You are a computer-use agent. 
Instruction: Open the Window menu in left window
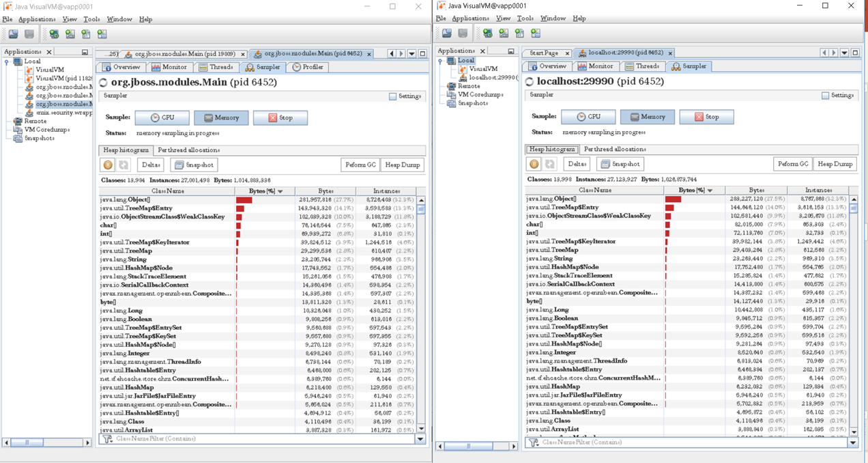tap(119, 19)
